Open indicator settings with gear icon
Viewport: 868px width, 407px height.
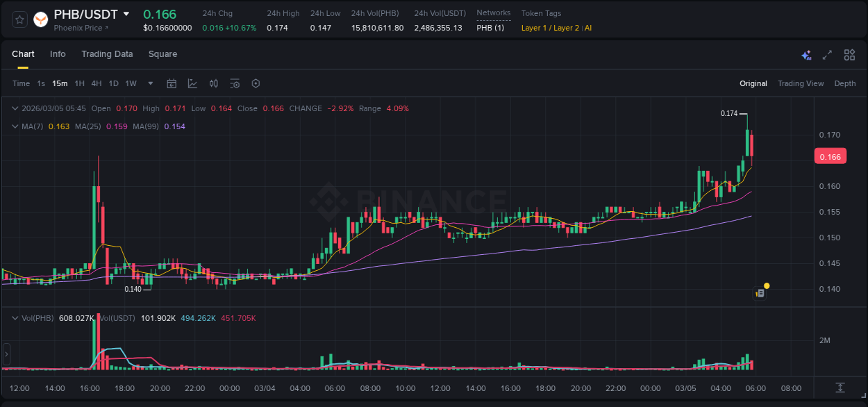(235, 83)
